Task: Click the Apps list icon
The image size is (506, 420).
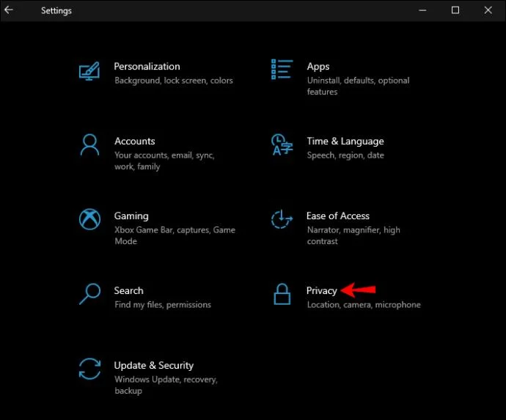Action: click(x=282, y=70)
